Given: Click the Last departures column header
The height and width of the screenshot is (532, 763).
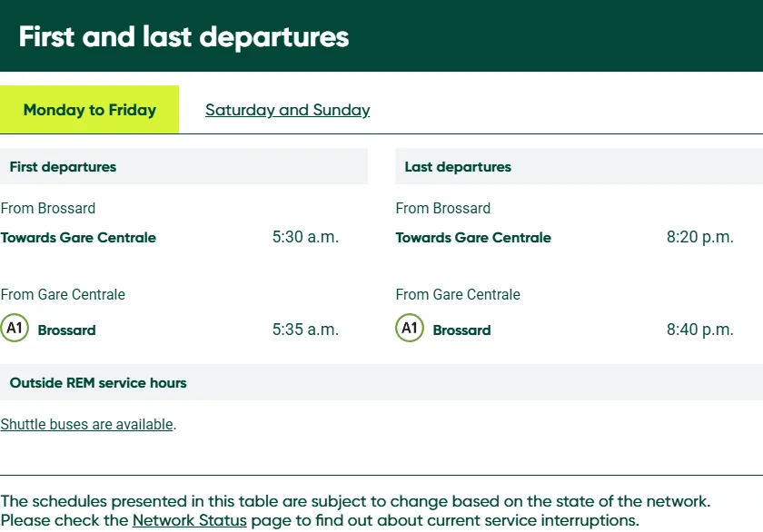Looking at the screenshot, I should click(x=458, y=167).
